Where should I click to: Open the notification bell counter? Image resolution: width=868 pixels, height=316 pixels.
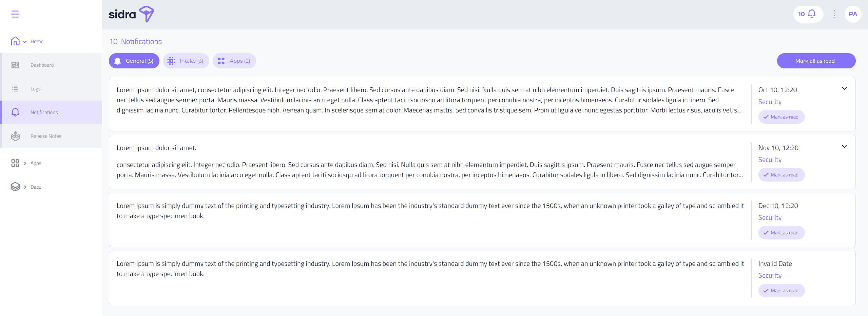(808, 14)
